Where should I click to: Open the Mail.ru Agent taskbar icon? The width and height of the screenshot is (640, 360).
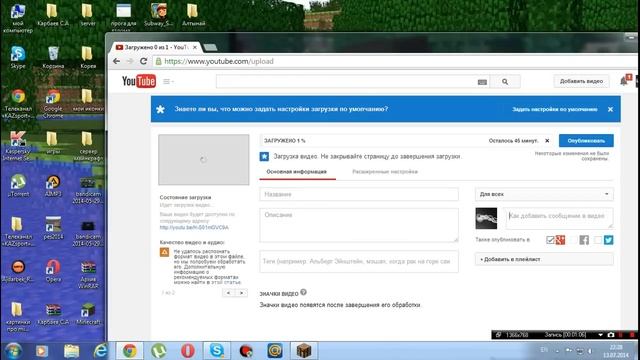point(275,351)
